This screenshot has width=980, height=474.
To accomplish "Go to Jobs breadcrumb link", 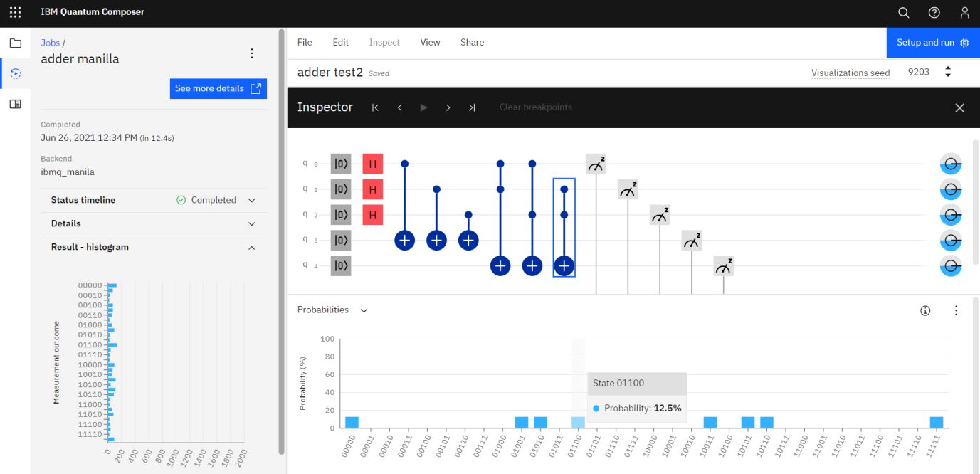I will pyautogui.click(x=51, y=43).
